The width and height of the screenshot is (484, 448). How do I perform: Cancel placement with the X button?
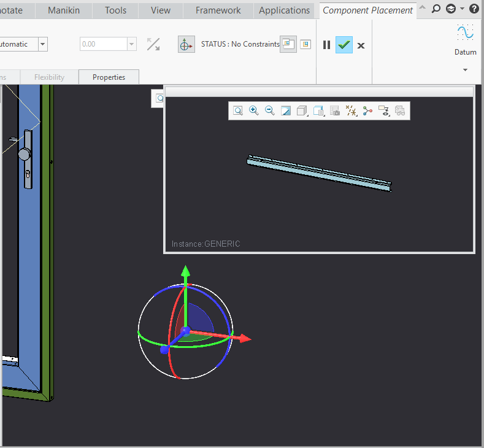(361, 45)
